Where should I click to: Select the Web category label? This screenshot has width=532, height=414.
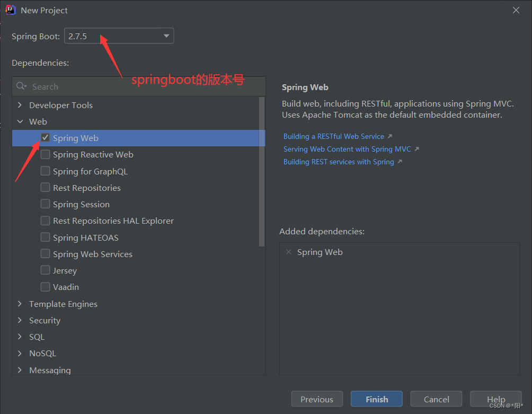[38, 121]
